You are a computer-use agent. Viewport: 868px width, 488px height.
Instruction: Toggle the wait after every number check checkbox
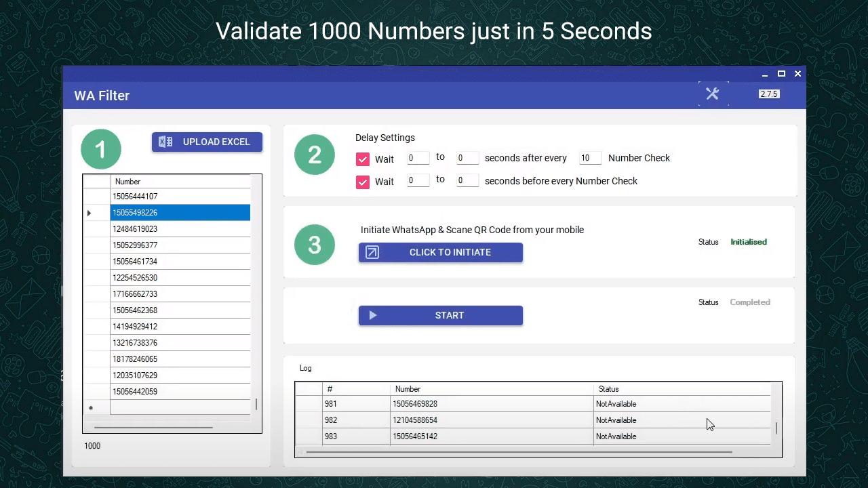pyautogui.click(x=363, y=159)
